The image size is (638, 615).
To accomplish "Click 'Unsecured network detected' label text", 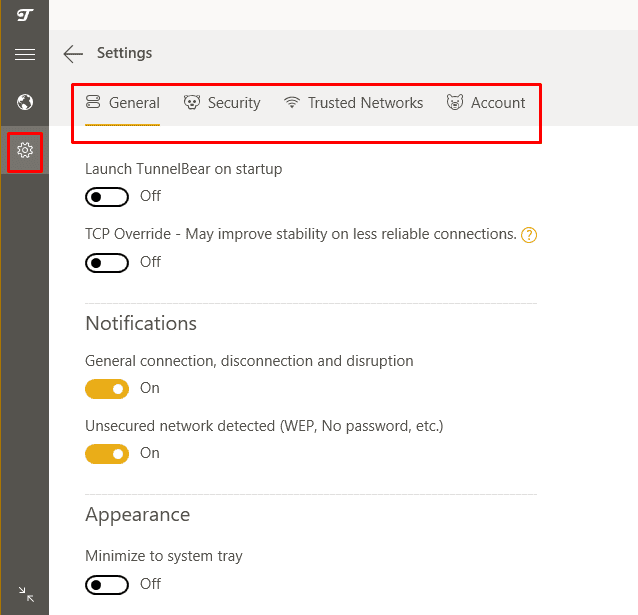I will [264, 426].
